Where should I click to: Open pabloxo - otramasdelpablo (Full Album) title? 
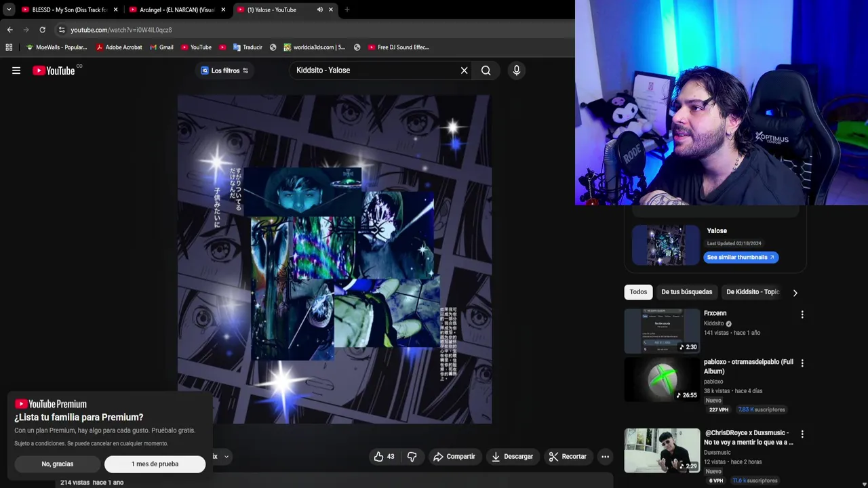pos(749,367)
